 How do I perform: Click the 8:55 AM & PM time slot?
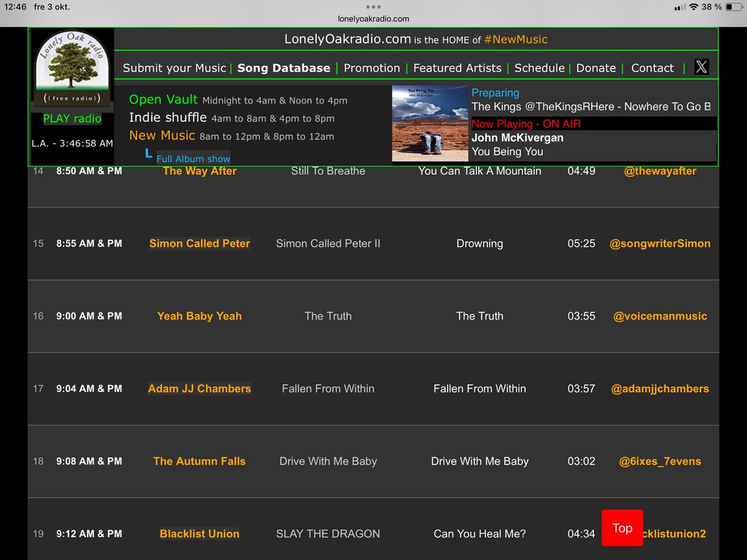pos(89,243)
